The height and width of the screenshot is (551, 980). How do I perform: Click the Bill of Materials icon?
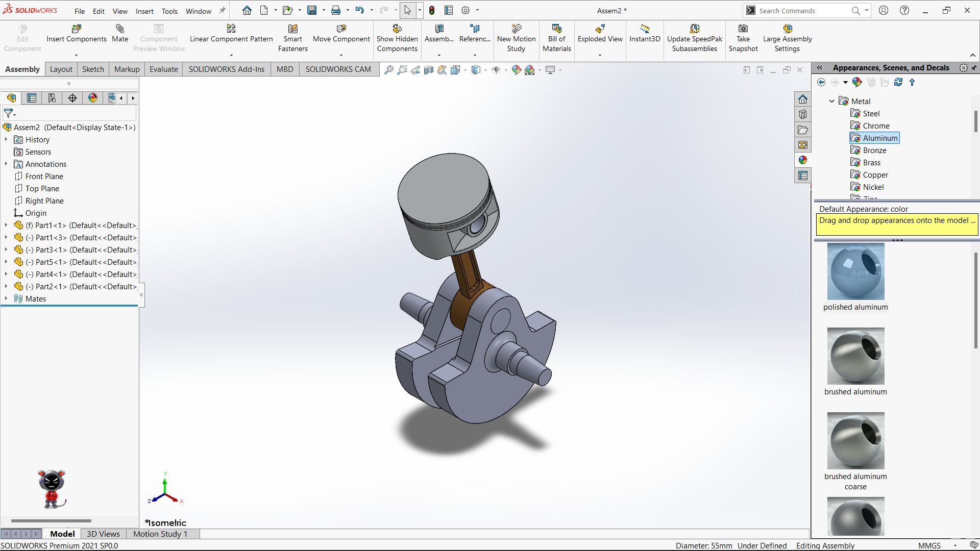point(556,29)
